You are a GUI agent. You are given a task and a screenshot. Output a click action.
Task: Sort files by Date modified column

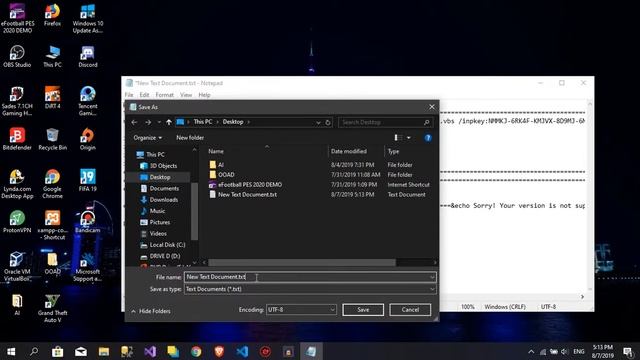point(348,151)
